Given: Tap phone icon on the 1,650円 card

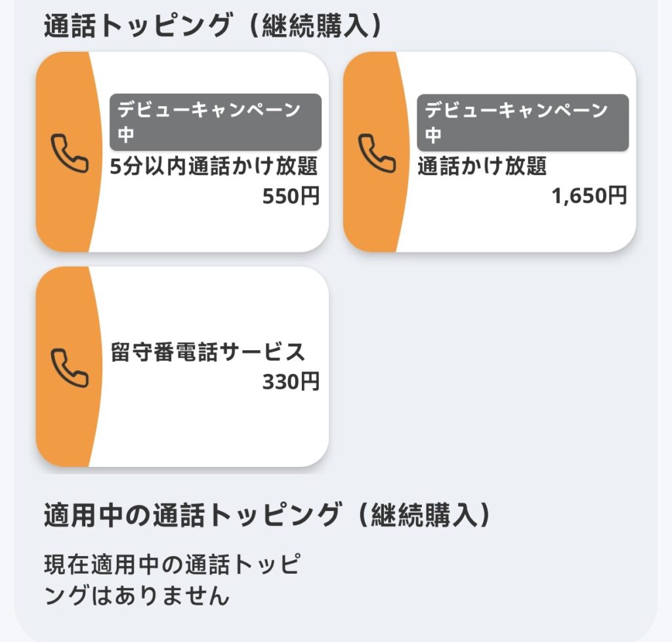Looking at the screenshot, I should (x=376, y=153).
